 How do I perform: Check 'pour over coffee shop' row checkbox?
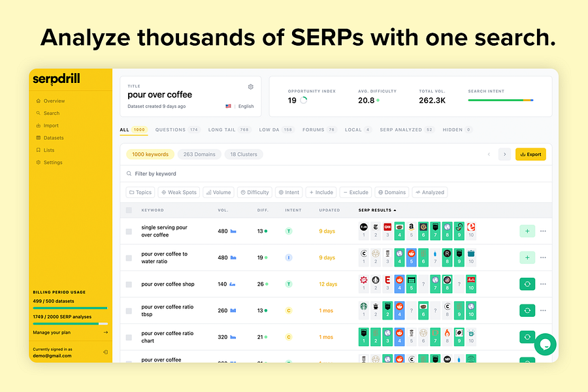pyautogui.click(x=129, y=284)
